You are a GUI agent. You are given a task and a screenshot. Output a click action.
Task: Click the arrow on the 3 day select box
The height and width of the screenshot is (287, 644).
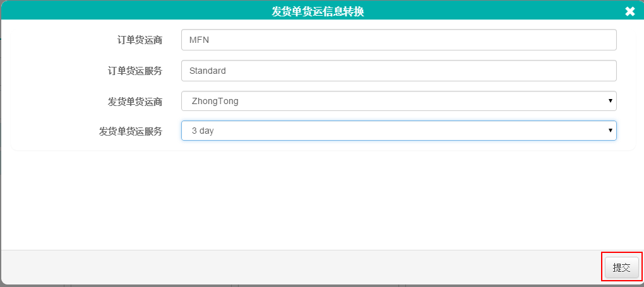611,131
